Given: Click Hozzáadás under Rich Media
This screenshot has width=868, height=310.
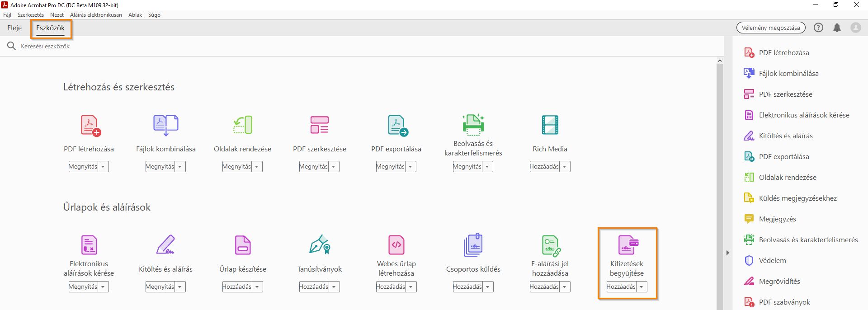Looking at the screenshot, I should coord(545,167).
